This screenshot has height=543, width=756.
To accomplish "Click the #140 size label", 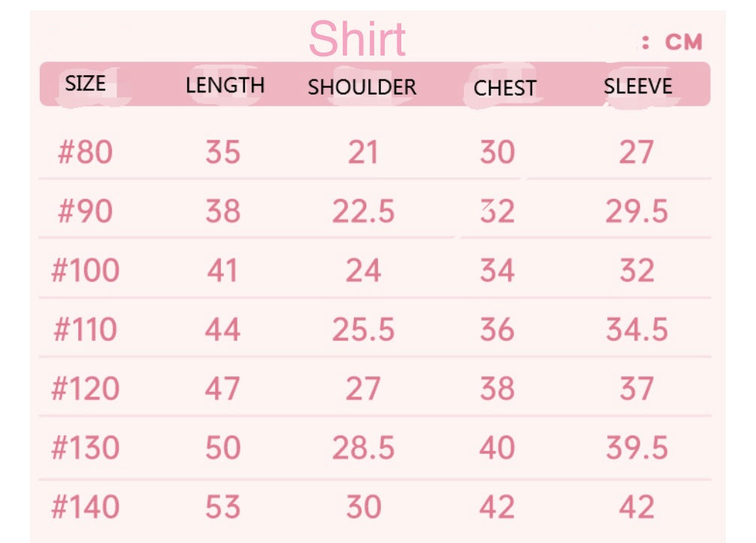I will pos(85,508).
